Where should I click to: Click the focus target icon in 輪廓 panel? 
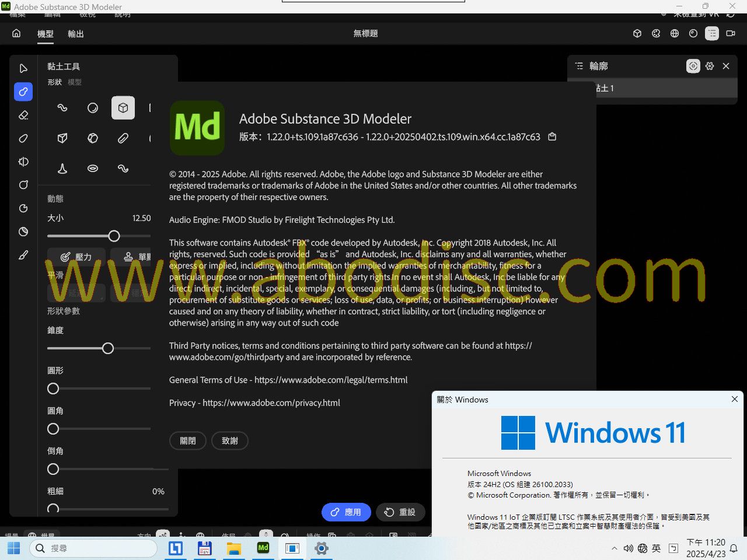point(693,66)
